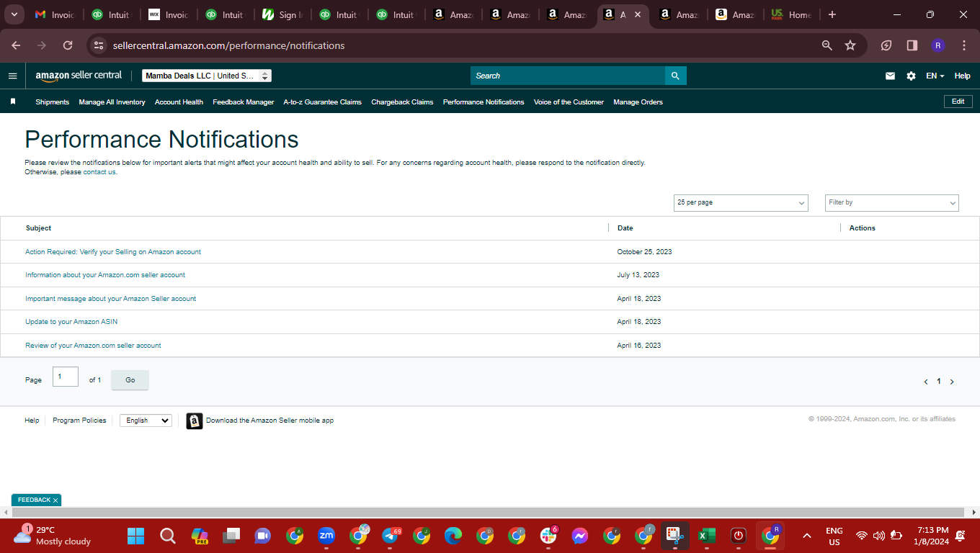The height and width of the screenshot is (553, 980).
Task: Dismiss the Feedback tab with its X
Action: point(55,500)
